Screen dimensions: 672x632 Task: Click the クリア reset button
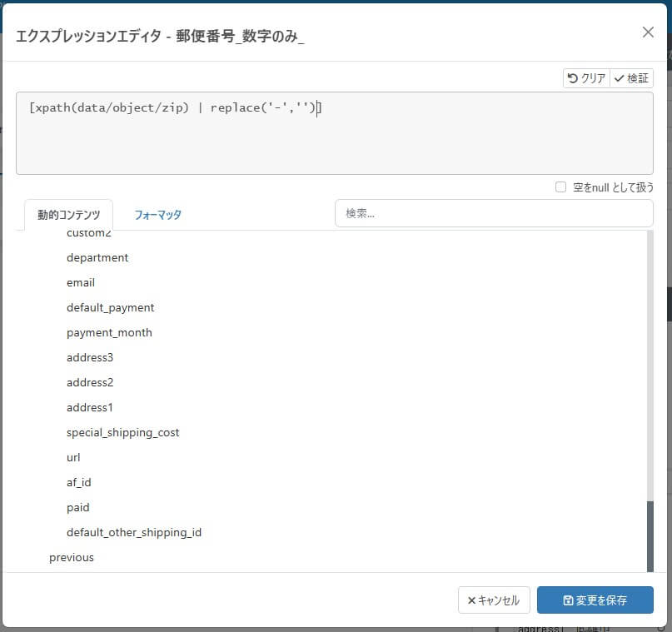click(x=586, y=78)
